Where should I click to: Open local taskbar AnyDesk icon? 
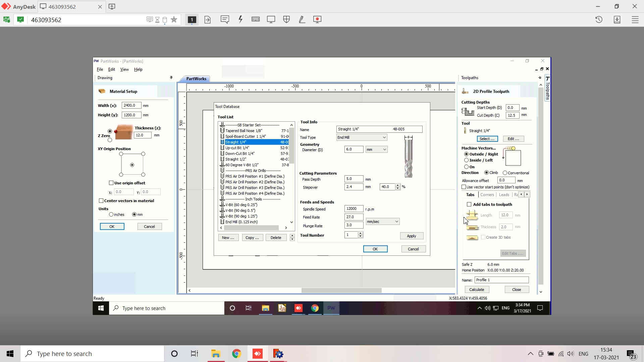tap(258, 354)
